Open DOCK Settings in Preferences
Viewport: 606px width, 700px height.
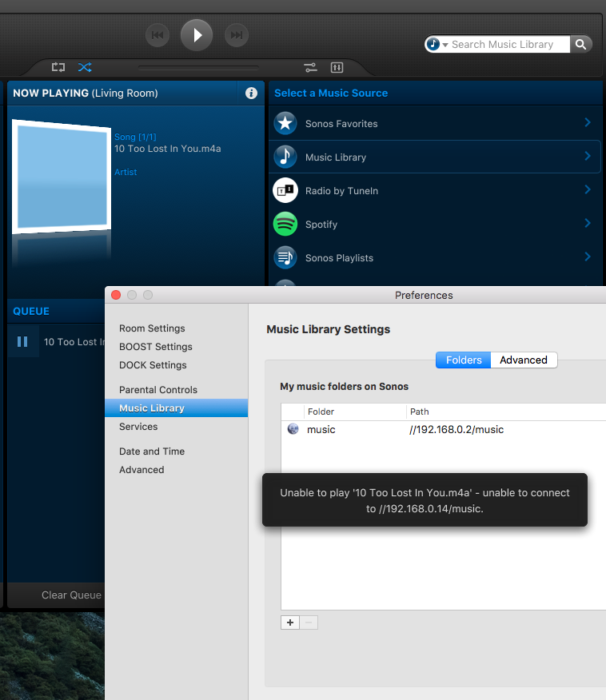point(153,364)
